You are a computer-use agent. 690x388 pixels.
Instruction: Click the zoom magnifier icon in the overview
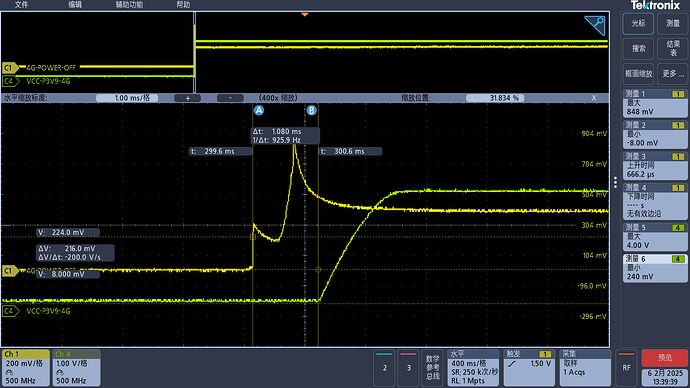point(595,26)
